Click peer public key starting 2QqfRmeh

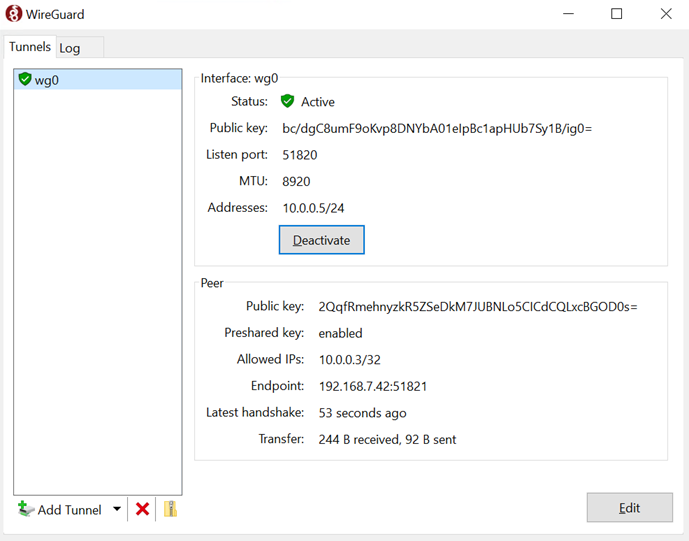(478, 306)
